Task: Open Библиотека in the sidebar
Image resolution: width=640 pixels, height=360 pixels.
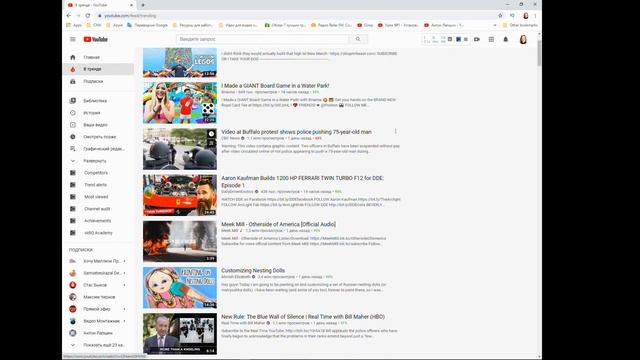Action: coord(98,100)
